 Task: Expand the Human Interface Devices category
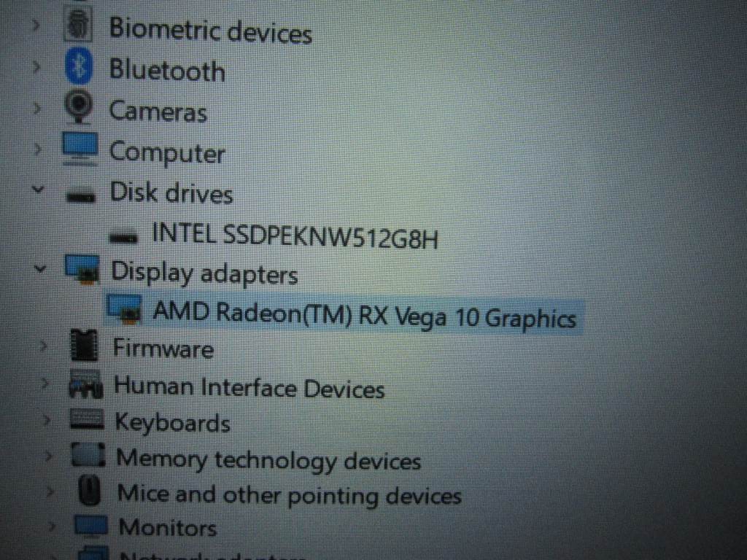pos(44,382)
